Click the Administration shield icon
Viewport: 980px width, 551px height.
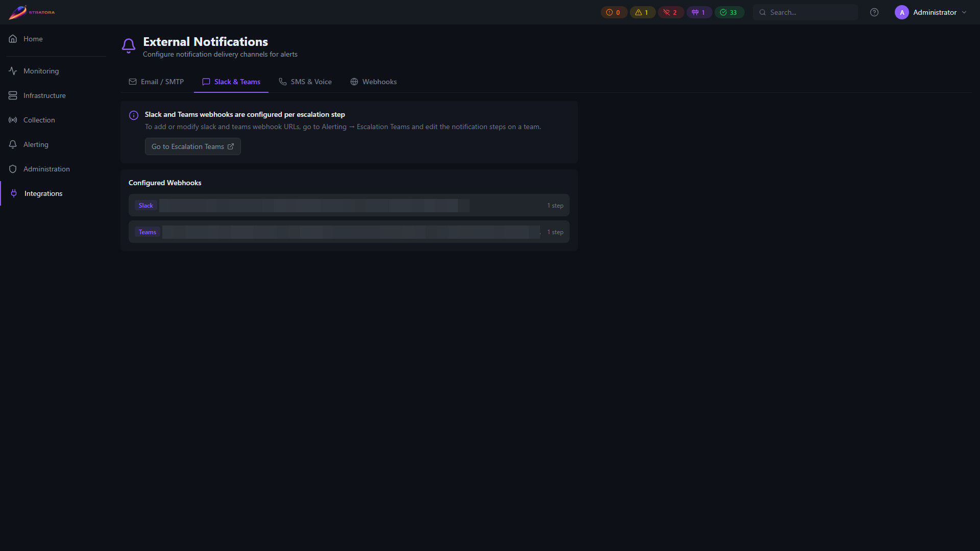(13, 169)
